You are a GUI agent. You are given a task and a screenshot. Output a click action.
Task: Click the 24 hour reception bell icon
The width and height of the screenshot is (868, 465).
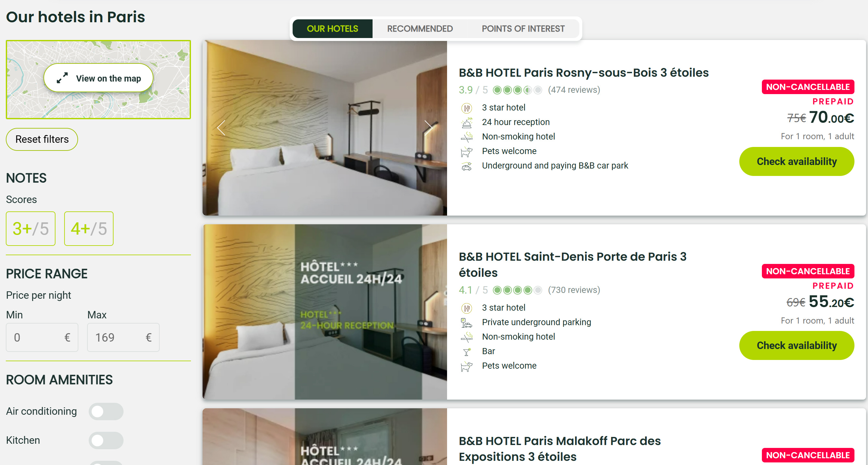click(467, 122)
